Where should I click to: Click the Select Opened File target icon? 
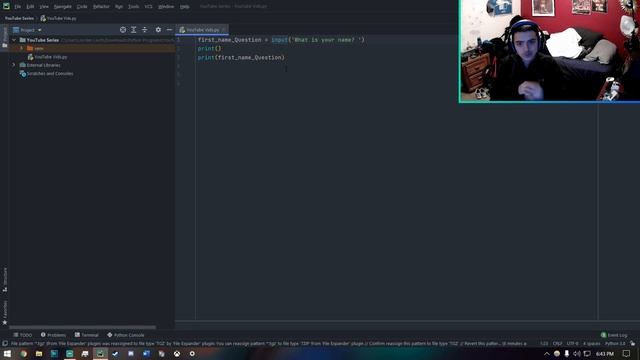(x=123, y=30)
